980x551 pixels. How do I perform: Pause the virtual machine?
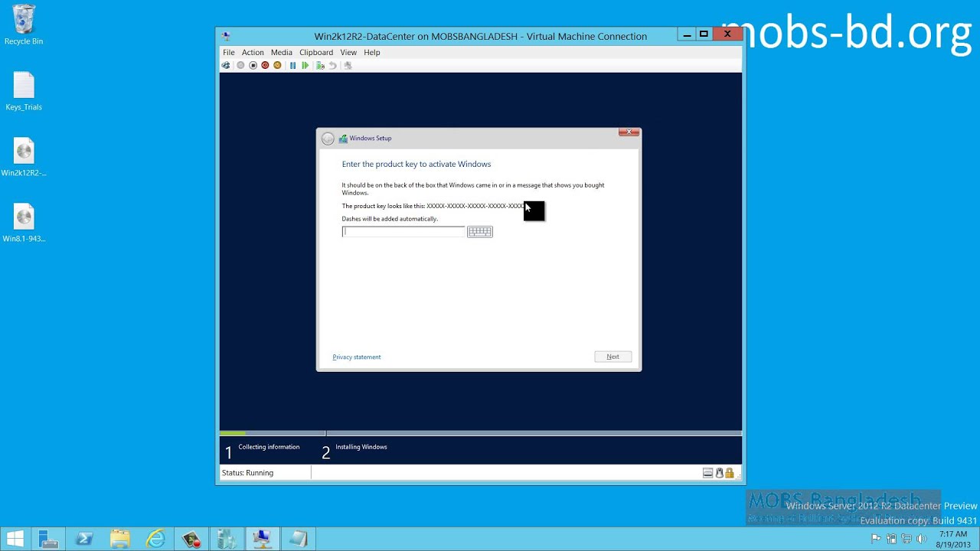[292, 66]
